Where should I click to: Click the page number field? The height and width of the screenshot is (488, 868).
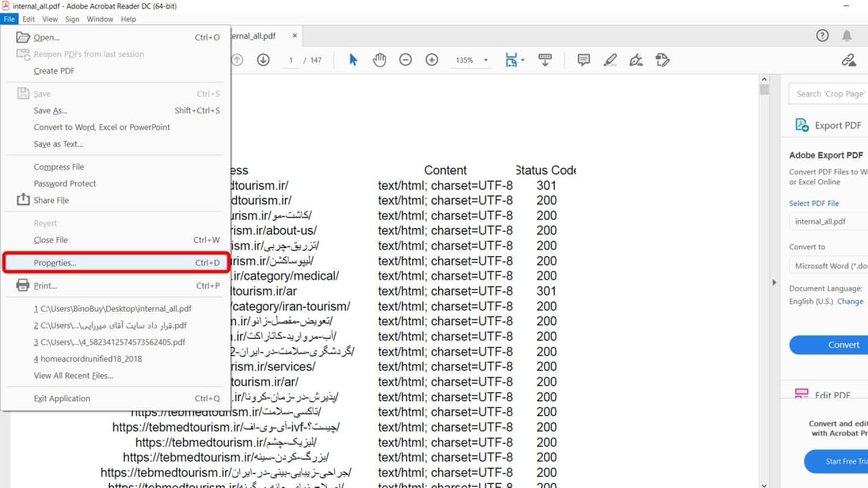point(291,60)
